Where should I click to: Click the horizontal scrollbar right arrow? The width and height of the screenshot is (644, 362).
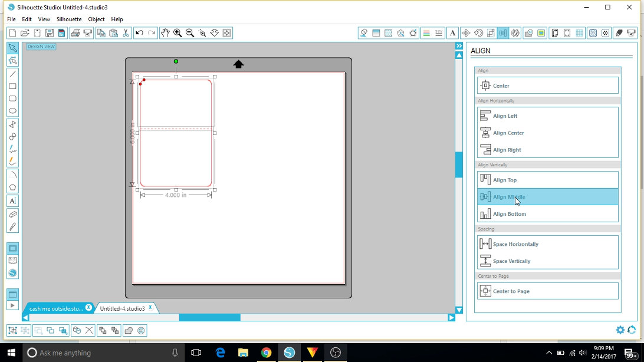point(451,318)
